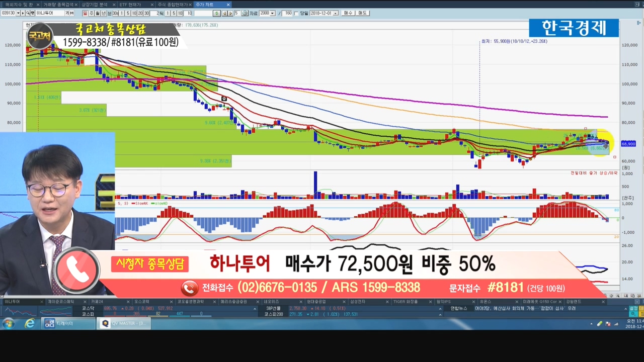Click the green refresh chart icon
Viewport: 644px width, 362px height.
point(216,13)
